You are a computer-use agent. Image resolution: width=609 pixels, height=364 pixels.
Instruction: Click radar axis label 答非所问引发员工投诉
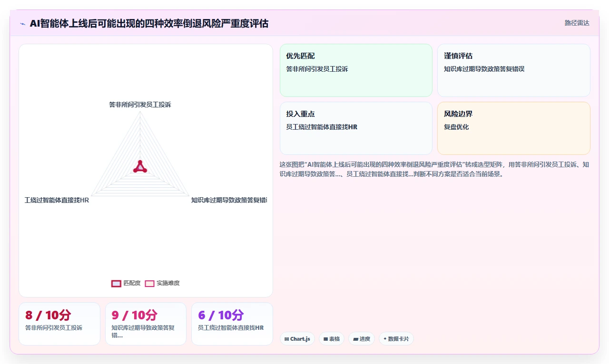(140, 105)
